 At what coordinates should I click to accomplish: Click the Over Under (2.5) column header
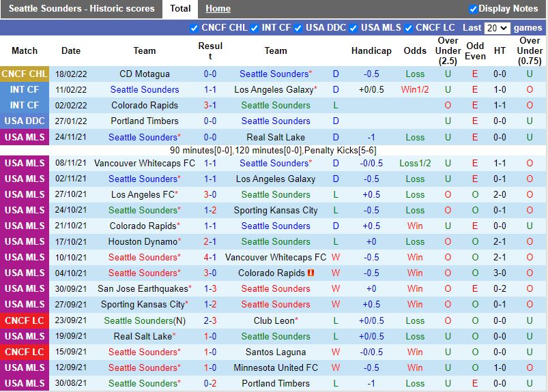point(448,51)
